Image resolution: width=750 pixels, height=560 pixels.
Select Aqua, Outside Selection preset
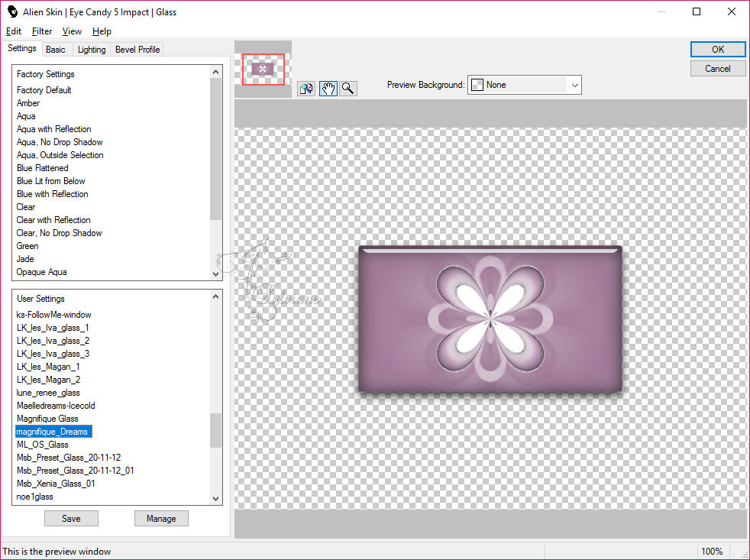pos(60,154)
